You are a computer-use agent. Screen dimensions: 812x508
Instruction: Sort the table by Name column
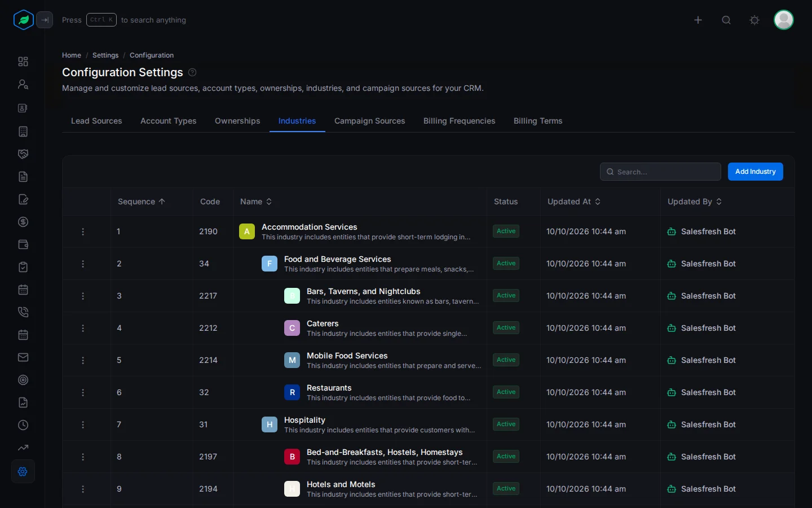coord(256,202)
